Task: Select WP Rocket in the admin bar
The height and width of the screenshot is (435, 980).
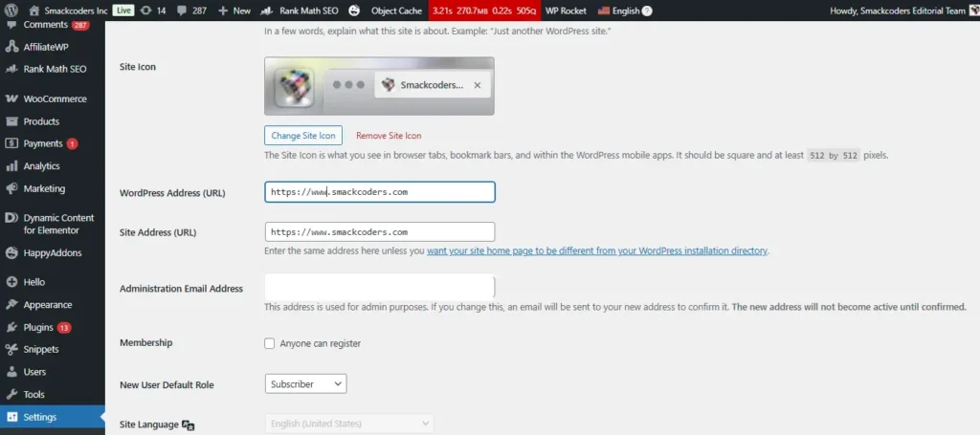Action: (x=565, y=11)
